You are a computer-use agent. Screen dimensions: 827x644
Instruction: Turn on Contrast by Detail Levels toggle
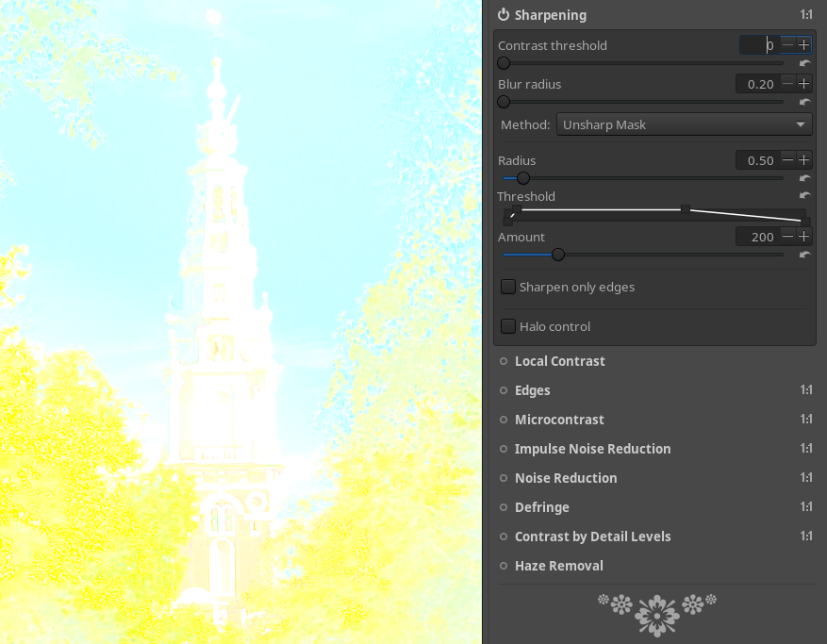coord(504,537)
